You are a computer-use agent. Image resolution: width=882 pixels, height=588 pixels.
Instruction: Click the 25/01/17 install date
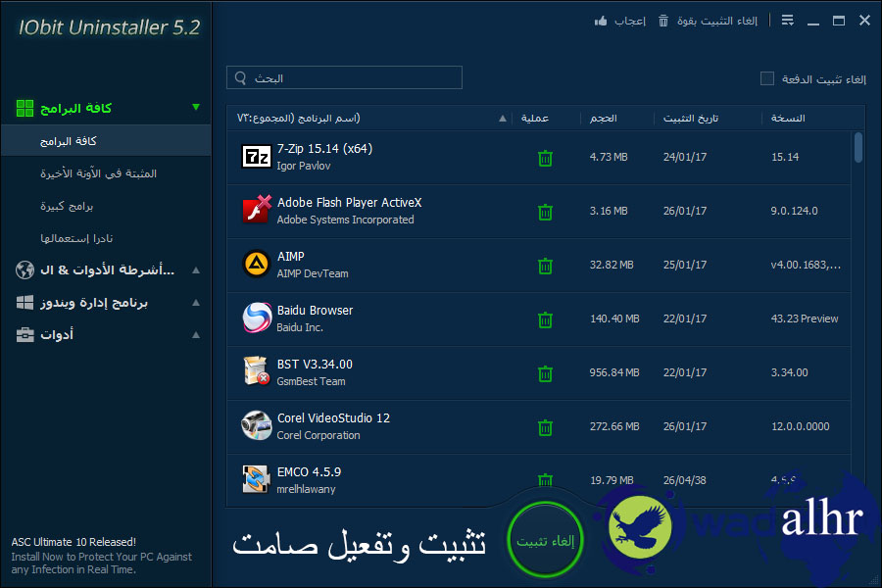point(685,265)
